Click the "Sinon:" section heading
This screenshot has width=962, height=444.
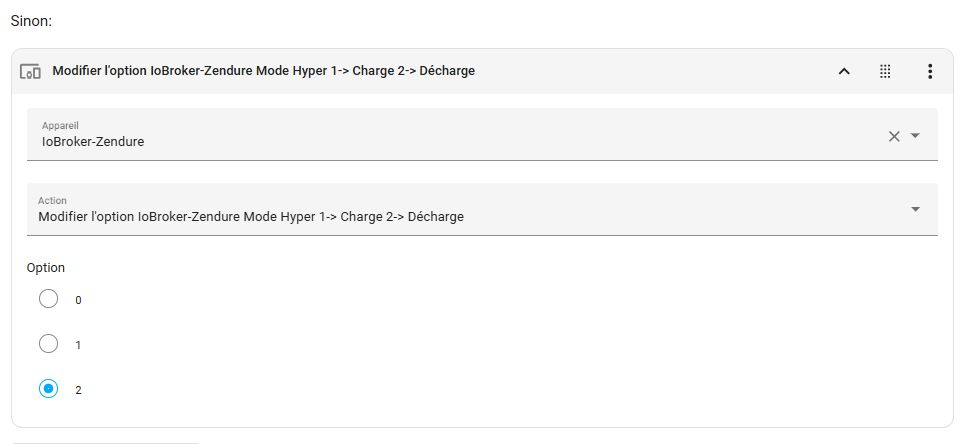[x=31, y=20]
